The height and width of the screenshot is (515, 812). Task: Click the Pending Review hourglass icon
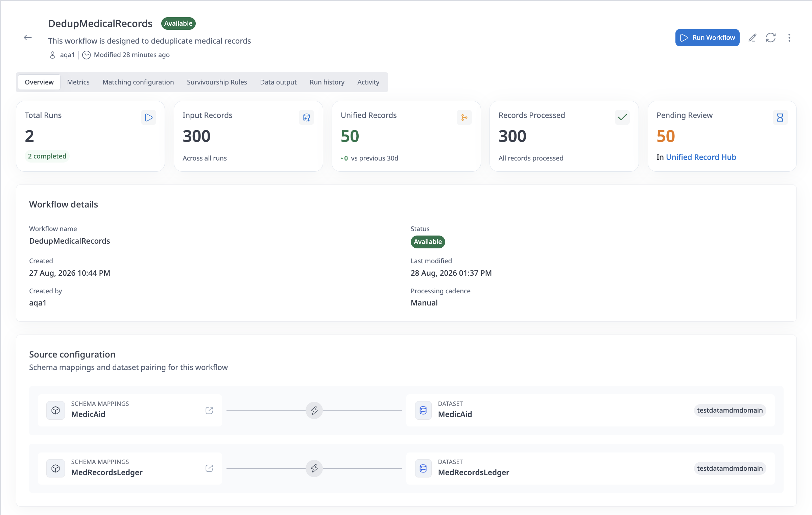[780, 117]
